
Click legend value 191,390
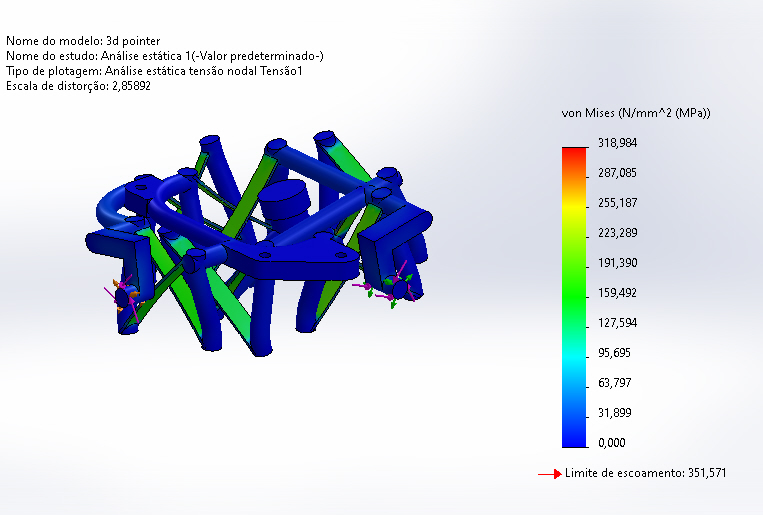(617, 263)
